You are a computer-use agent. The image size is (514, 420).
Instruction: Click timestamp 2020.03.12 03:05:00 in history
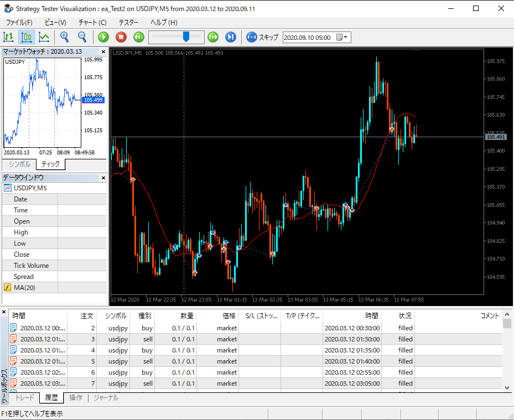(352, 383)
